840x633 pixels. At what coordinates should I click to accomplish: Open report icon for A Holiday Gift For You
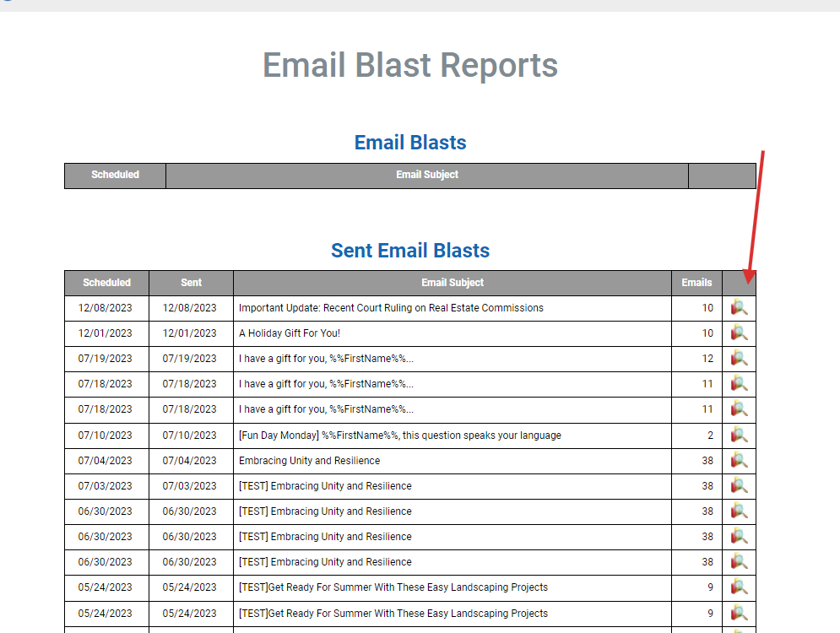coord(739,333)
